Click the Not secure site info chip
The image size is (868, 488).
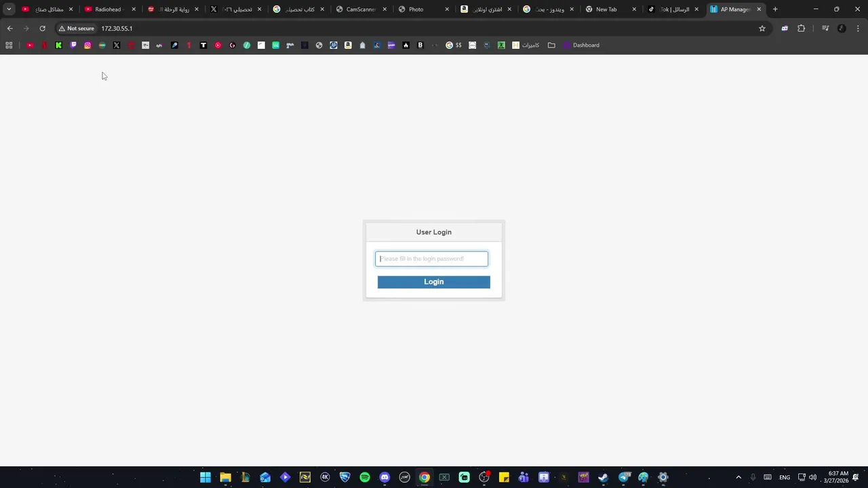[76, 28]
